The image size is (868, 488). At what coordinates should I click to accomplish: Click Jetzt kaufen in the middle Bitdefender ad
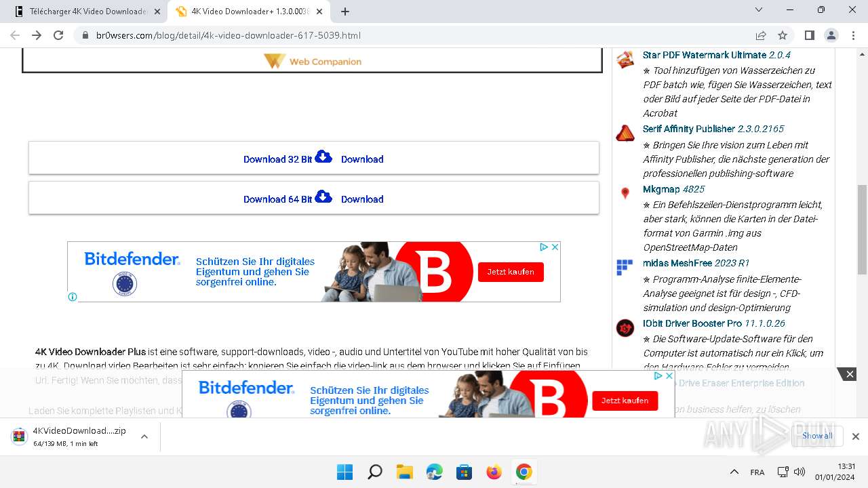pyautogui.click(x=511, y=272)
